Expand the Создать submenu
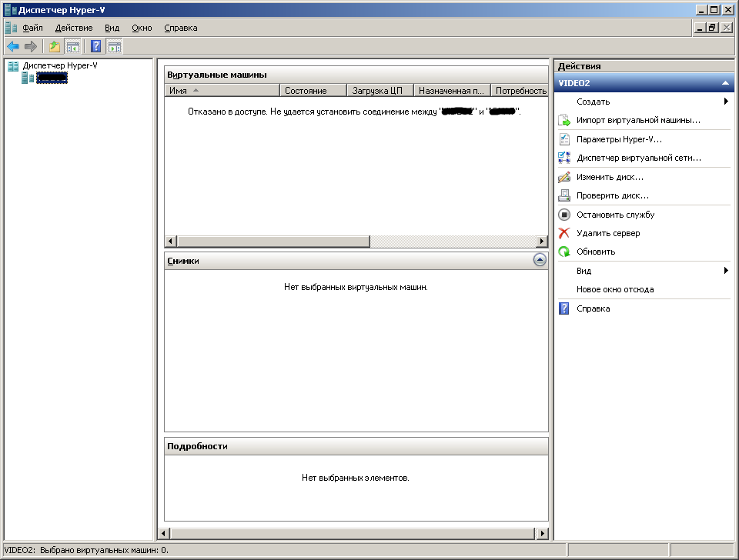Viewport: 739px width, 560px height. pyautogui.click(x=726, y=102)
